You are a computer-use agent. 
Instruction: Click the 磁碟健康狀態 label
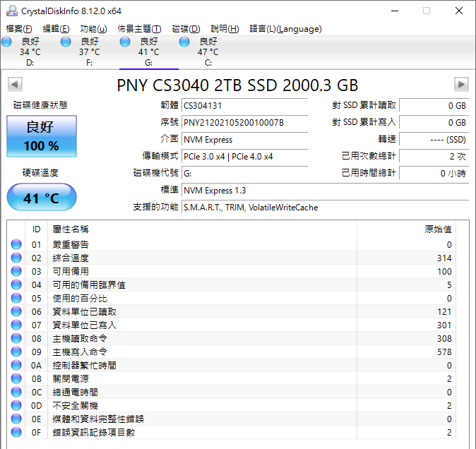[x=40, y=105]
